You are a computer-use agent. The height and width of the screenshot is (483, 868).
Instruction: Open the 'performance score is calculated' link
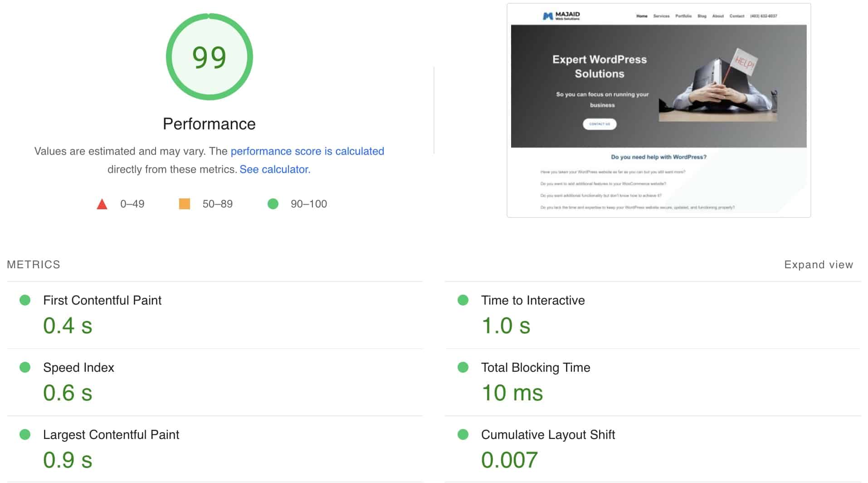pyautogui.click(x=307, y=151)
